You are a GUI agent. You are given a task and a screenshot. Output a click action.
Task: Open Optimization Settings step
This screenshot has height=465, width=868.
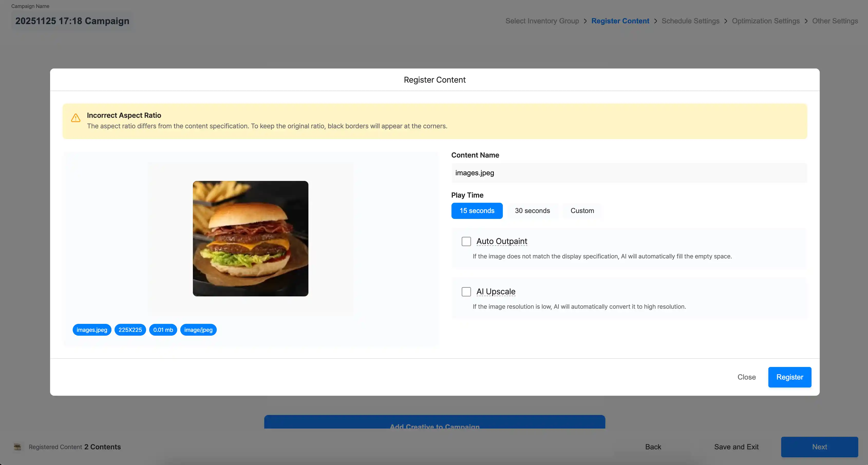tap(766, 21)
